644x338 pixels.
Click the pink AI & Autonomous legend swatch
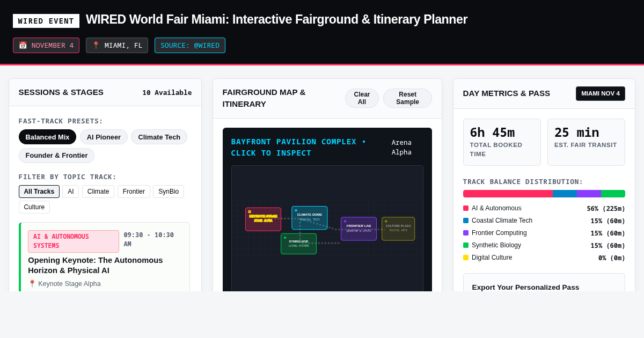[466, 208]
